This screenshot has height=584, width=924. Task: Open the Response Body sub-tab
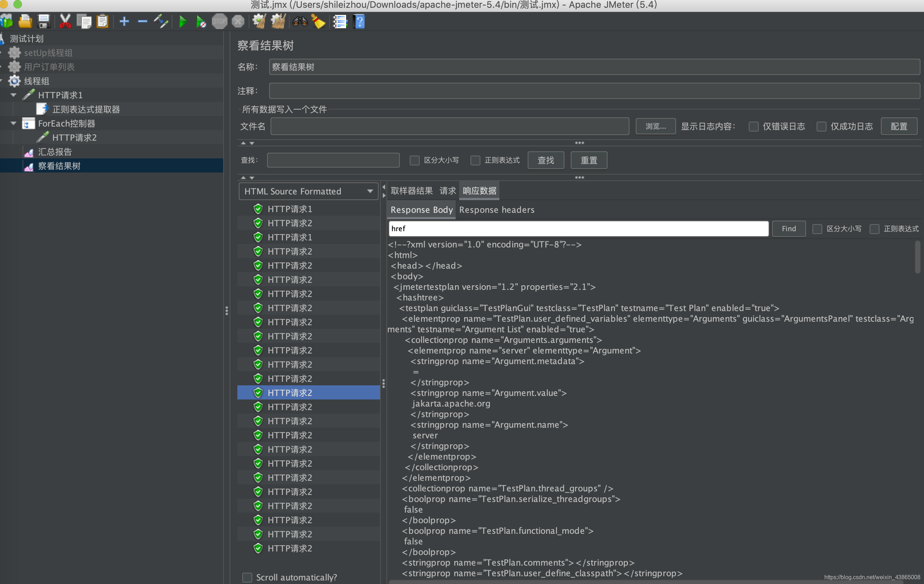pos(422,210)
